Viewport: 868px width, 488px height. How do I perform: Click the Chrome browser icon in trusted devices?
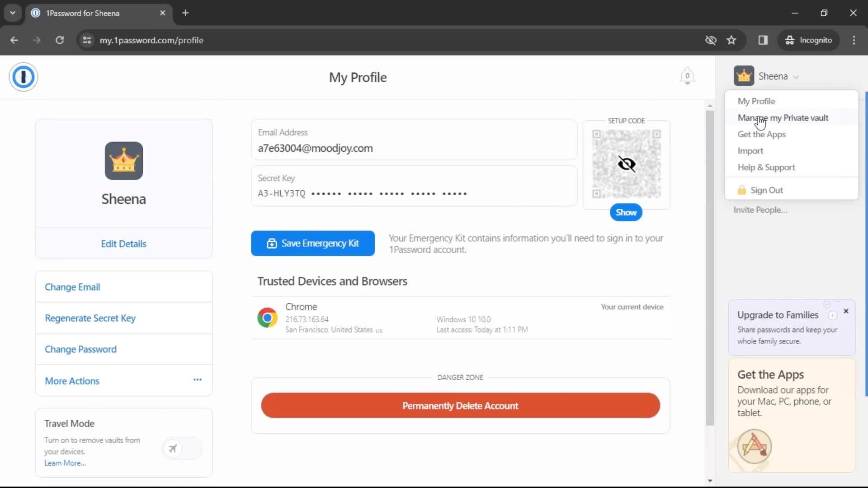coord(267,318)
